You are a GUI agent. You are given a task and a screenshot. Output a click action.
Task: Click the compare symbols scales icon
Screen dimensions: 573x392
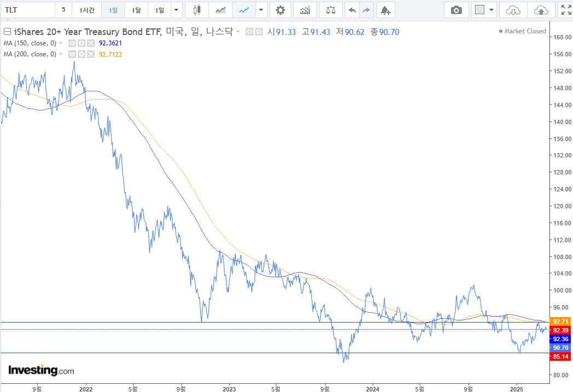pos(331,10)
